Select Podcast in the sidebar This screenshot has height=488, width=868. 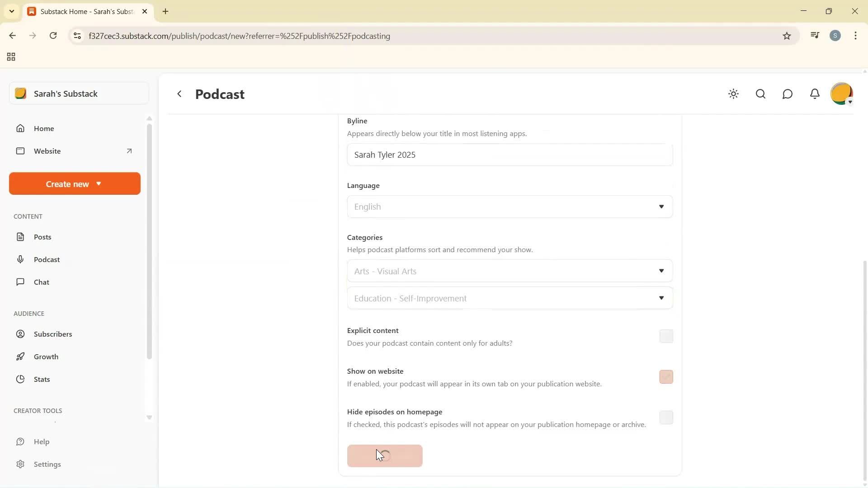point(47,259)
